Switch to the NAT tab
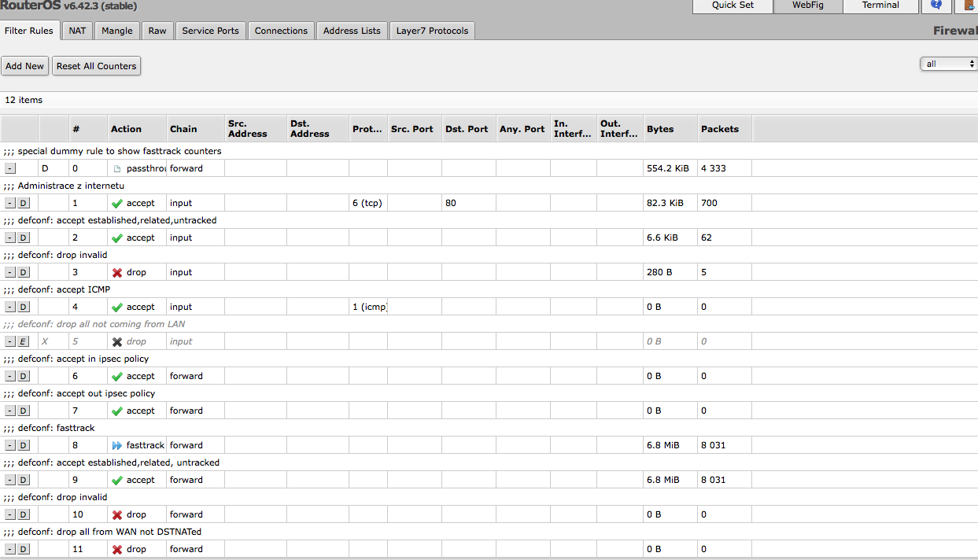 point(77,31)
